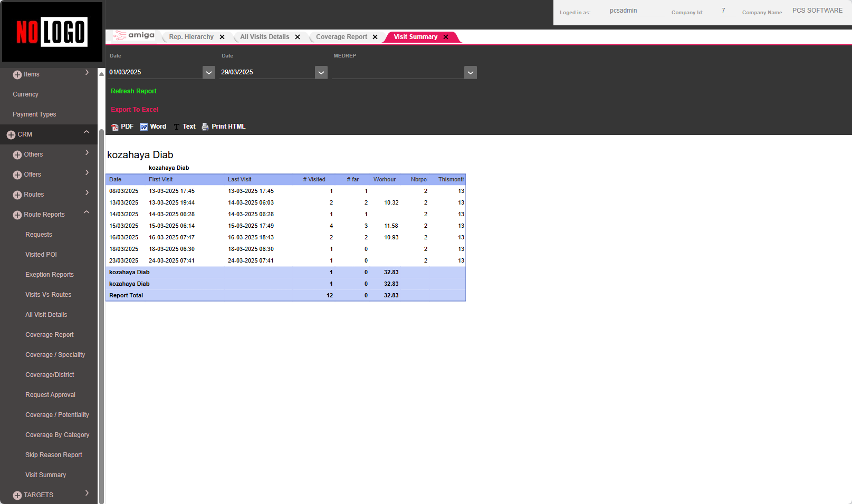Click the sidebar vertical scrollbar
The height and width of the screenshot is (504, 852).
[101, 316]
